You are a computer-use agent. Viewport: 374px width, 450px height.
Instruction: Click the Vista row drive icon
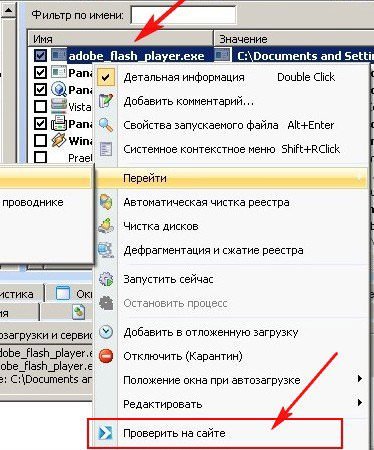click(x=59, y=106)
